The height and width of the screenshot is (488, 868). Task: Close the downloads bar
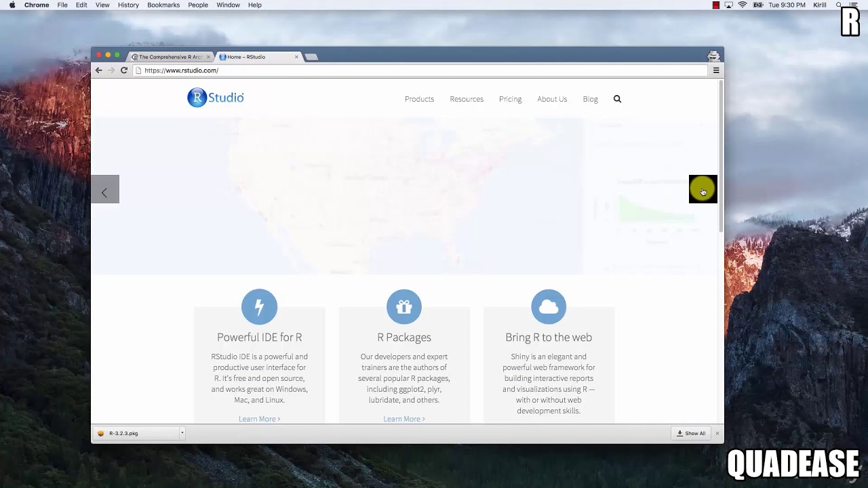pos(717,433)
